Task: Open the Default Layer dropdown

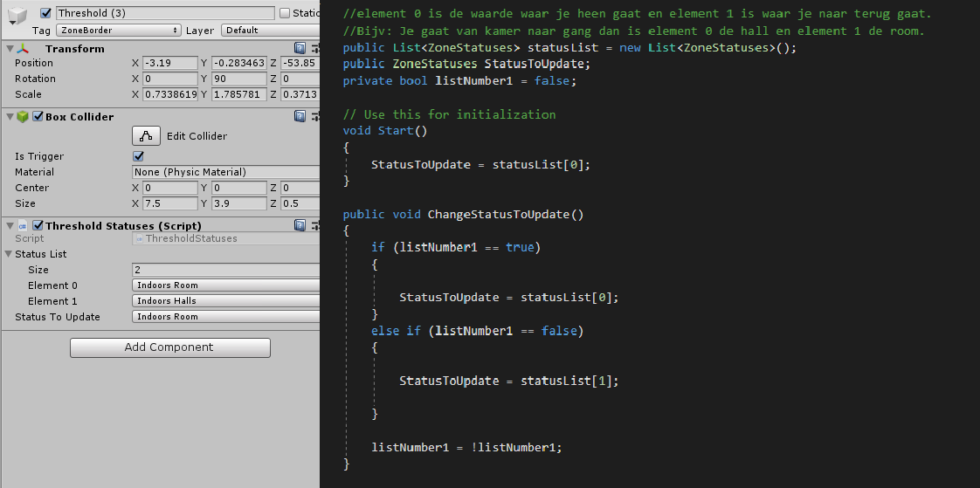Action: (x=270, y=30)
